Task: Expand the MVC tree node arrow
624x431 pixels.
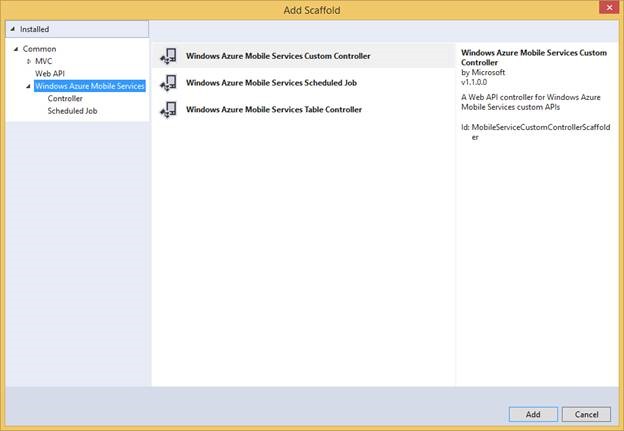Action: click(x=29, y=61)
